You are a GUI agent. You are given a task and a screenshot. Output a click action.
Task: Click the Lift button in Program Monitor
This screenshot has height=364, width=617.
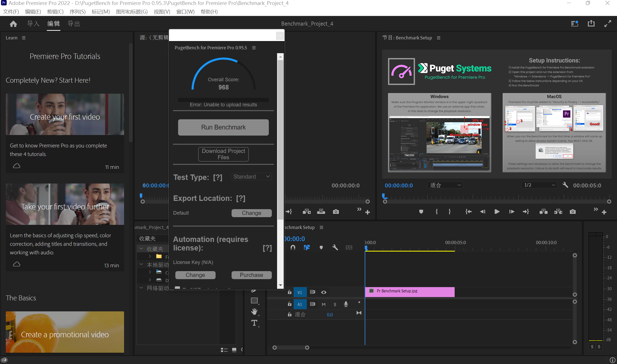tap(543, 212)
